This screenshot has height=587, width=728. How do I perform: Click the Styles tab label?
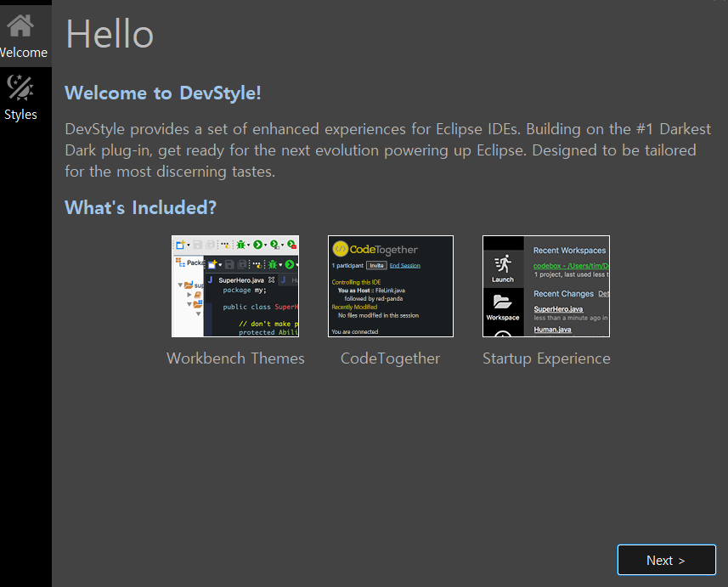tap(20, 114)
